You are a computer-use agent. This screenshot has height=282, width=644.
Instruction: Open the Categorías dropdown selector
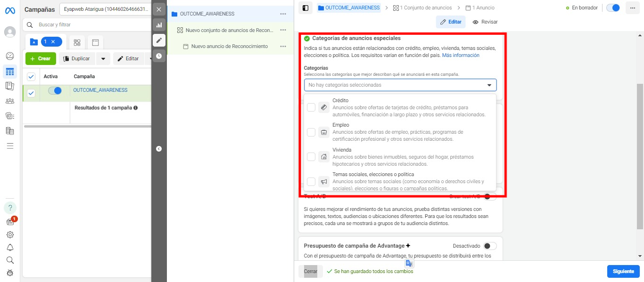click(x=400, y=85)
